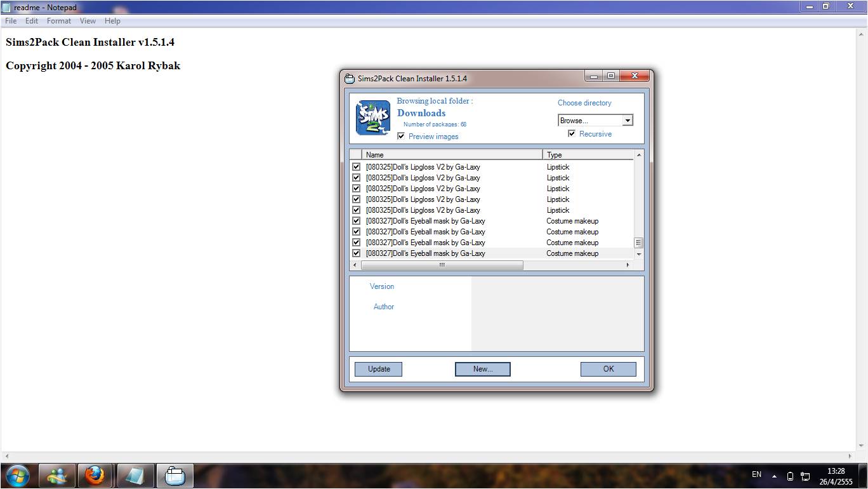
Task: Toggle the Preview images checkbox
Action: pyautogui.click(x=401, y=136)
